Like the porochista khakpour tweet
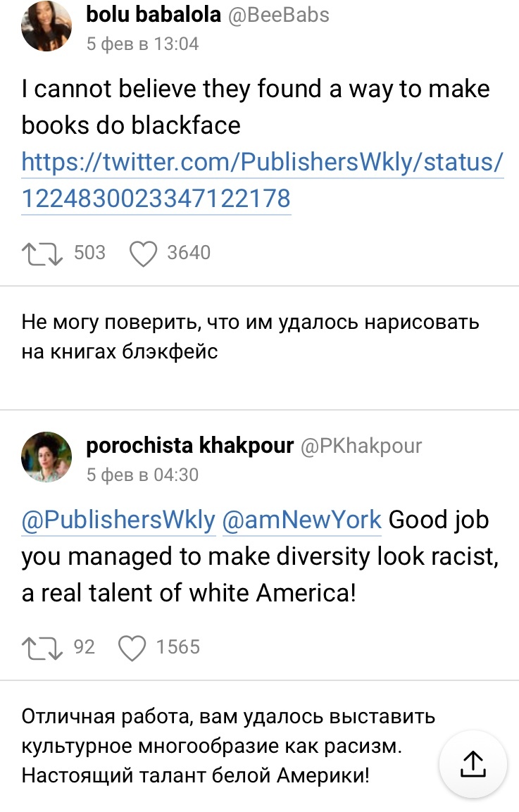 [x=132, y=649]
